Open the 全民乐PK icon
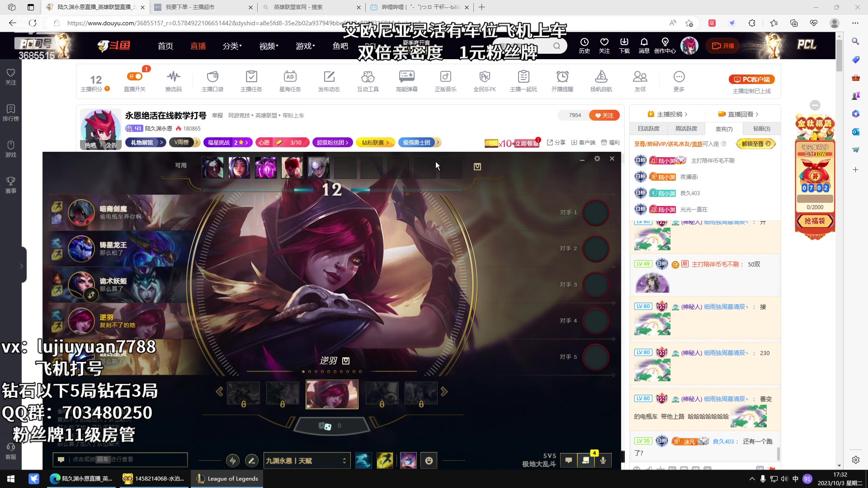This screenshot has height=488, width=868. pos(485,81)
